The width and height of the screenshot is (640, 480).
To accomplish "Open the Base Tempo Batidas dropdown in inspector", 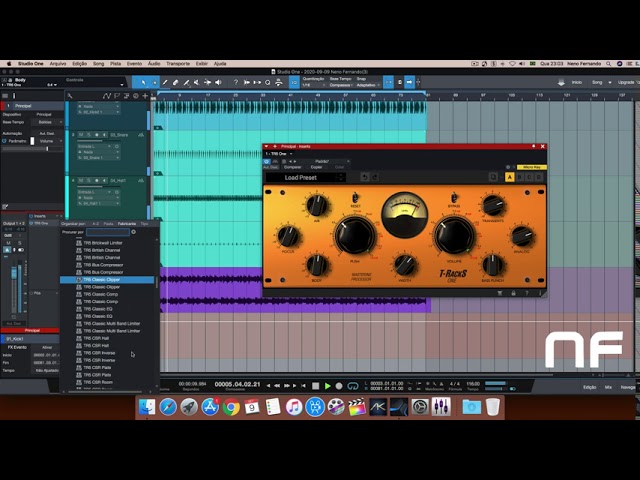I will tap(48, 122).
